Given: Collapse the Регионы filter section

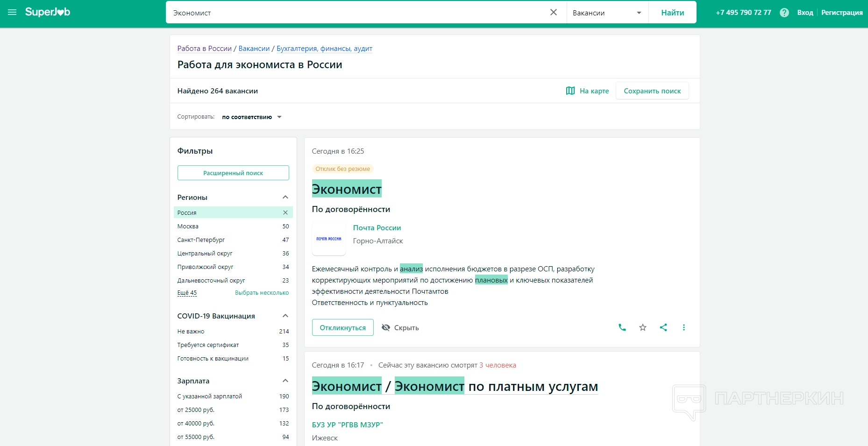Looking at the screenshot, I should (x=285, y=198).
